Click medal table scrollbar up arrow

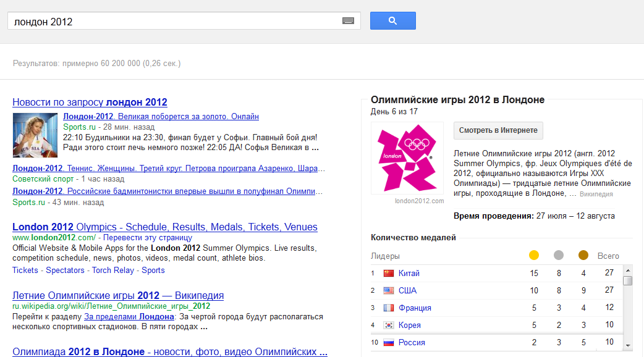[x=627, y=271]
